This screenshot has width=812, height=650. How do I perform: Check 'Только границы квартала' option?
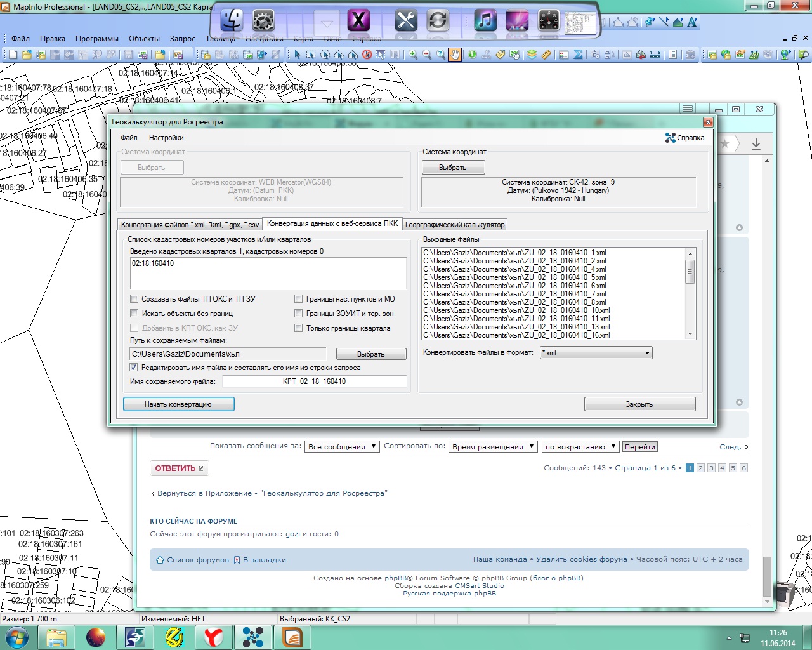(298, 328)
